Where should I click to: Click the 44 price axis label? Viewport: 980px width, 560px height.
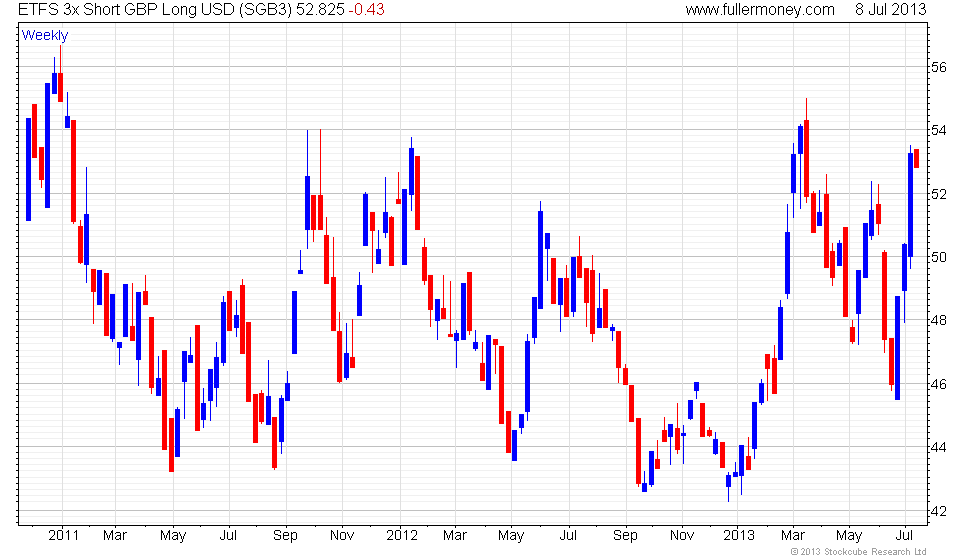[x=939, y=448]
